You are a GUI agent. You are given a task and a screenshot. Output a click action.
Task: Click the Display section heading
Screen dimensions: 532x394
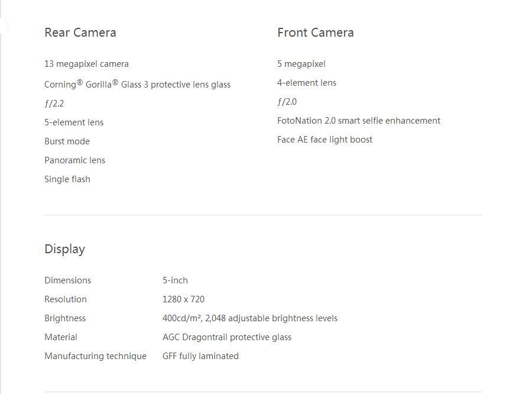click(64, 249)
